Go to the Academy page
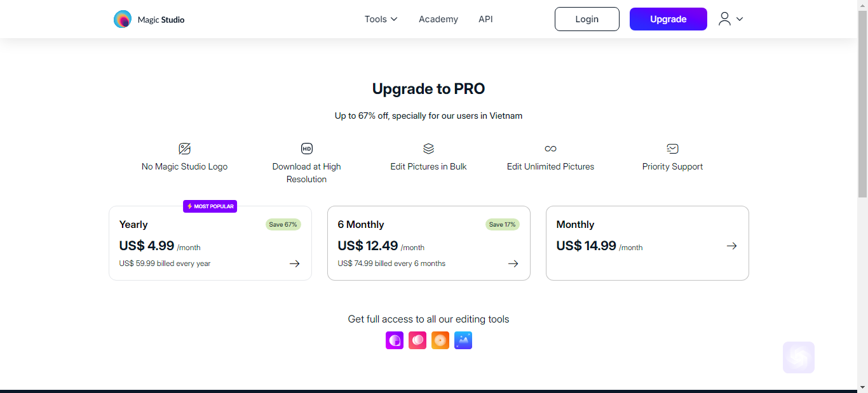This screenshot has height=393, width=868. click(x=438, y=19)
